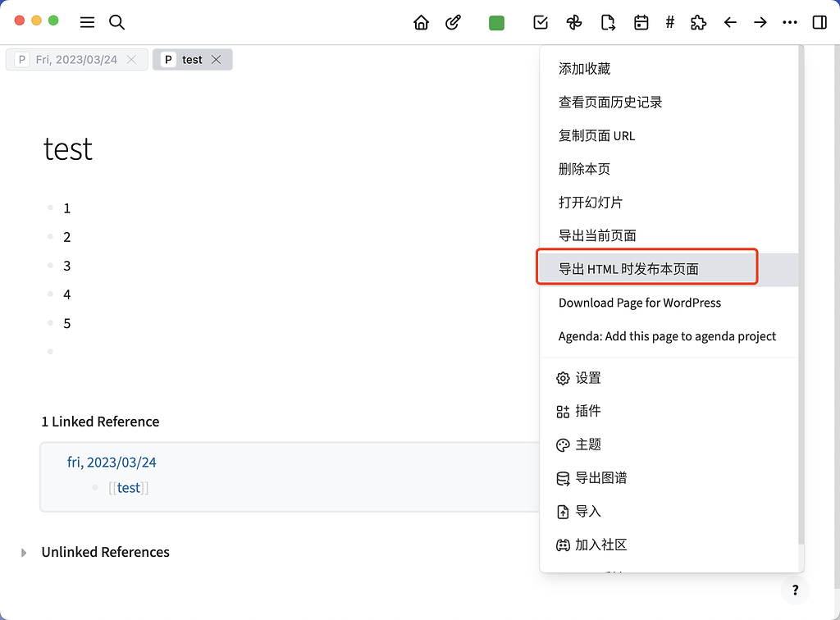This screenshot has height=620, width=840.
Task: Navigate back using the left arrow icon
Action: (x=729, y=22)
